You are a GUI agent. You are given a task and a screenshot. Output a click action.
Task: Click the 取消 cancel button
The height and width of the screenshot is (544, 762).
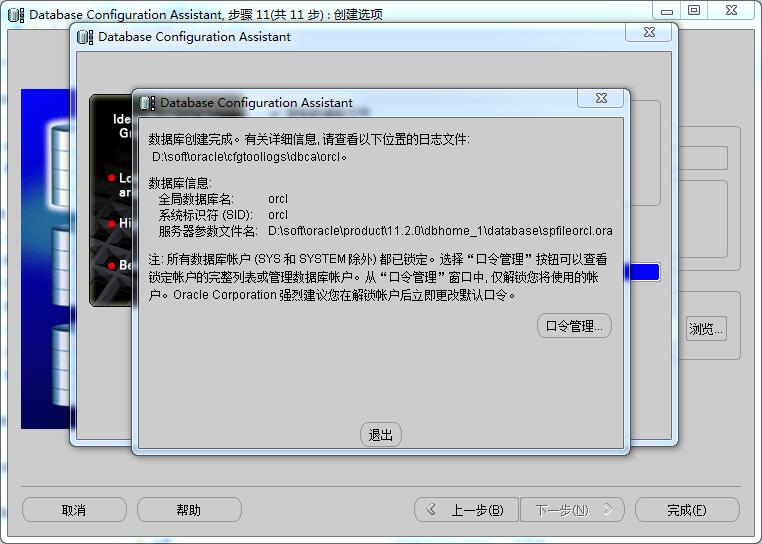74,510
